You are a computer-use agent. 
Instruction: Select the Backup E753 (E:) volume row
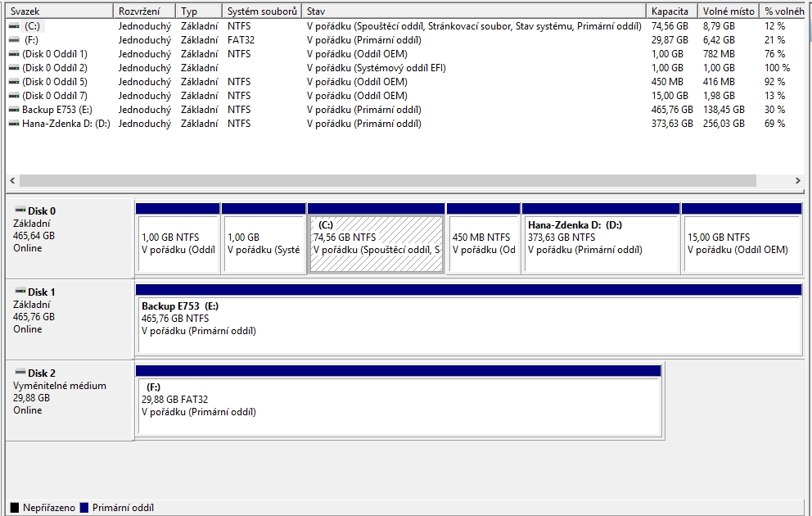pyautogui.click(x=406, y=110)
